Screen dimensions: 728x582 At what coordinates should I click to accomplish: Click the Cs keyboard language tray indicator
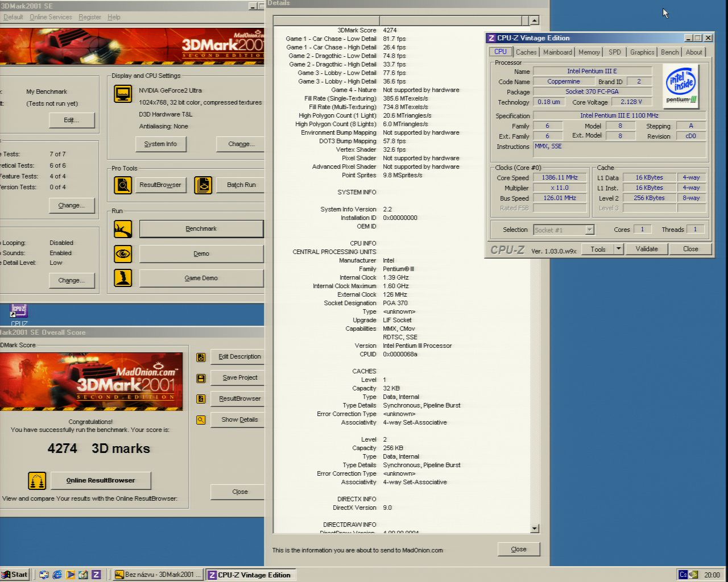[x=683, y=575]
